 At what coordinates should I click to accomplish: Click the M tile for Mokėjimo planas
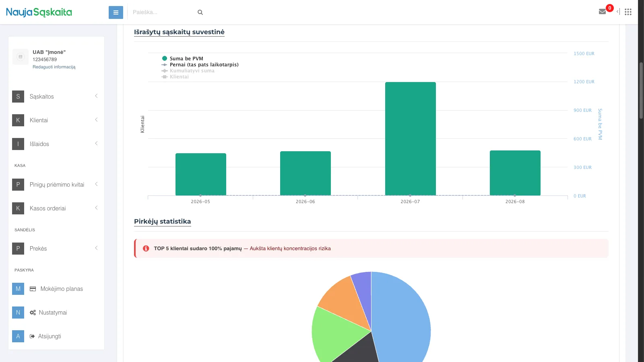point(18,289)
